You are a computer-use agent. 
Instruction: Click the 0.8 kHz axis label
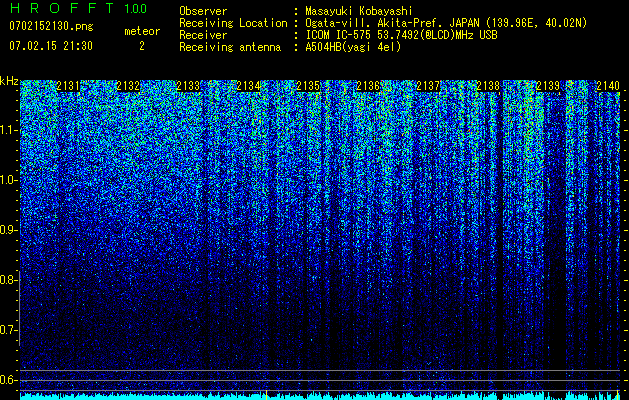(x=7, y=280)
